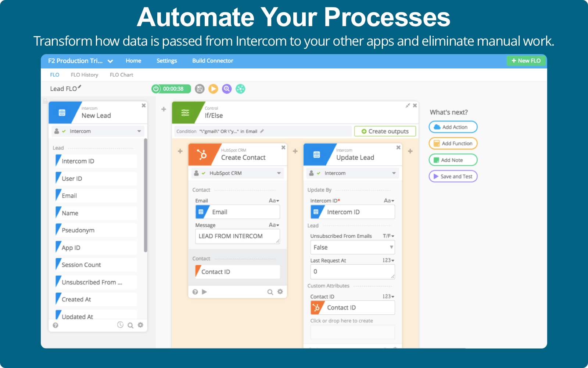
Task: Open the green FLO chart nodes icon
Action: [240, 89]
